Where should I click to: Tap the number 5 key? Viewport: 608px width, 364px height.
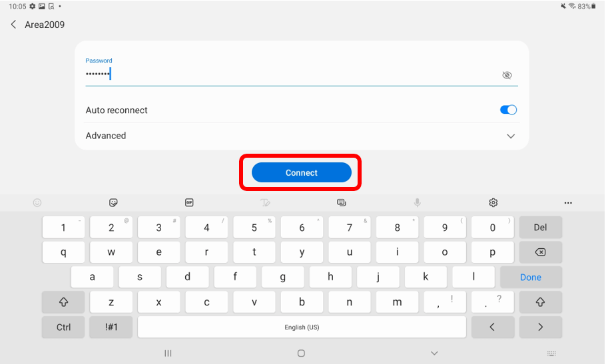point(254,227)
